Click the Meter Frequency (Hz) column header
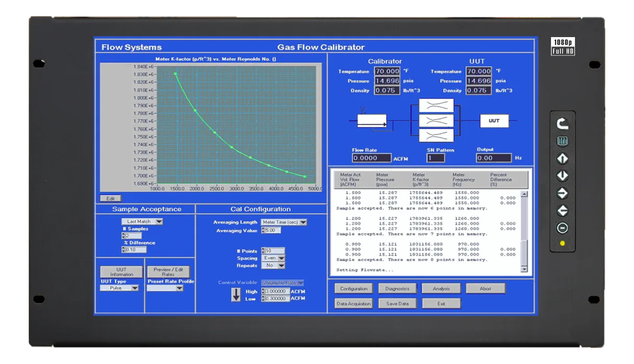Viewport: 634px width, 364px height. pyautogui.click(x=464, y=180)
